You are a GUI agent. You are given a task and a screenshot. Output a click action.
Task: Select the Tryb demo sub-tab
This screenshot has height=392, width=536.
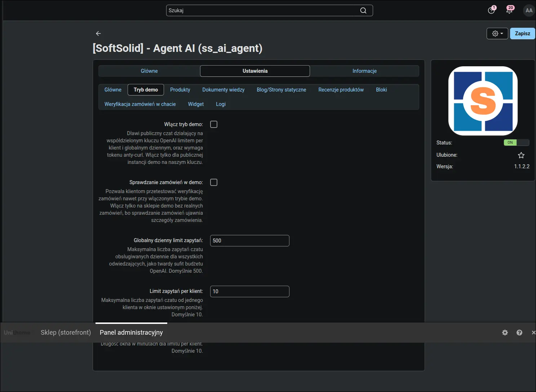tap(146, 90)
